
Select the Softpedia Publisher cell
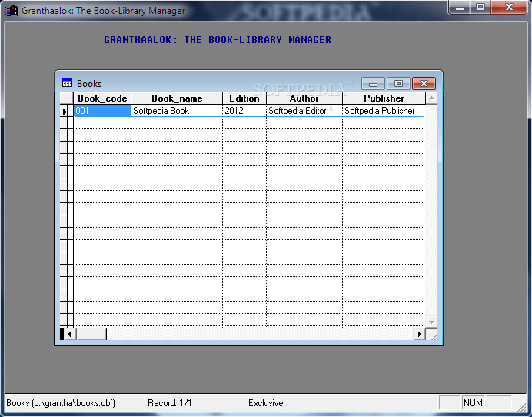[384, 111]
